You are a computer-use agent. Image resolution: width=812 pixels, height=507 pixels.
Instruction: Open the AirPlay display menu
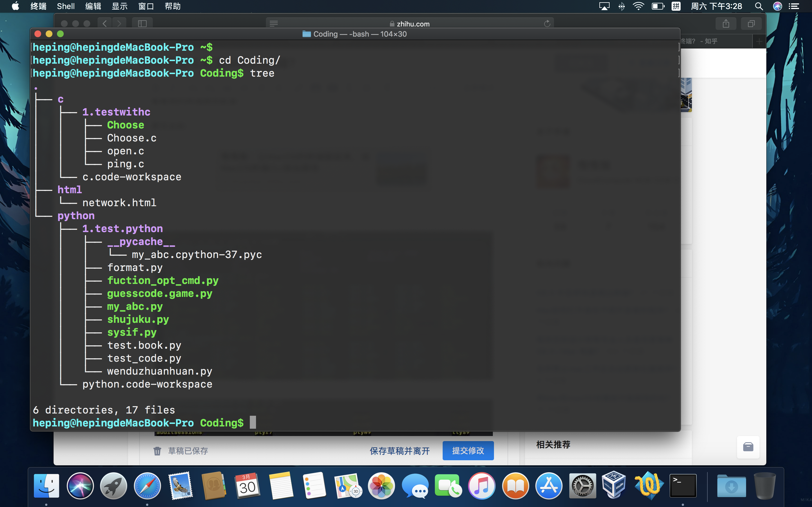[604, 6]
